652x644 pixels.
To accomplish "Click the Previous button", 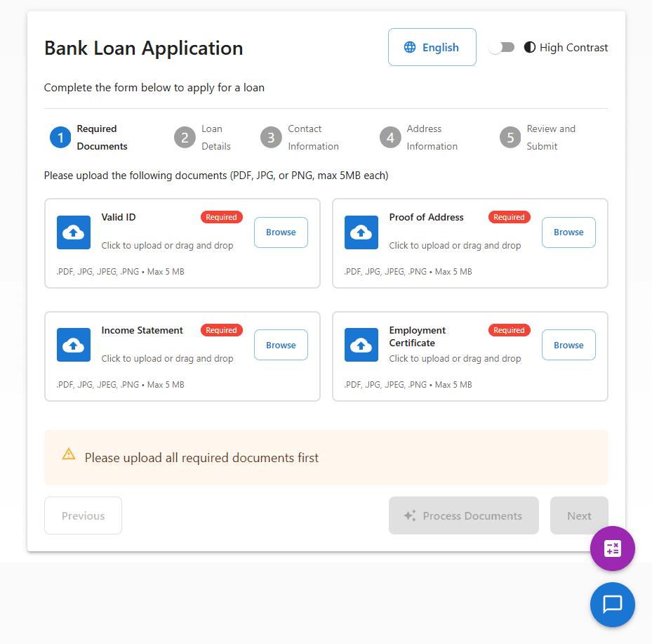I will (x=83, y=515).
